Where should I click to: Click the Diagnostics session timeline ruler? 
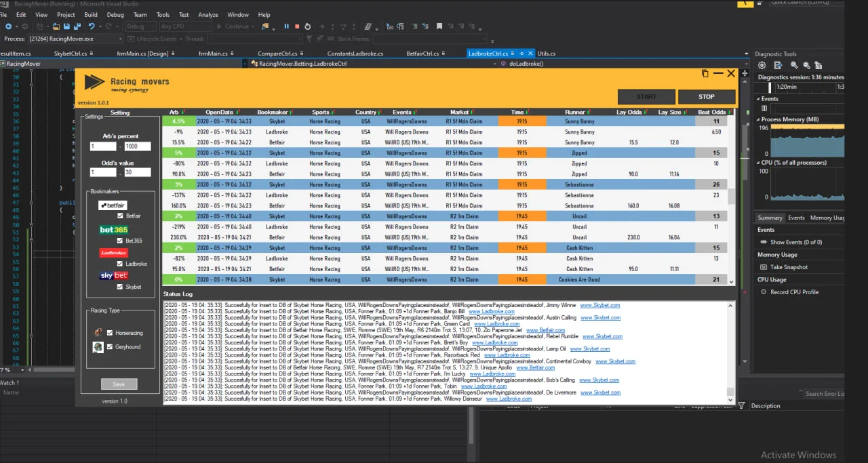click(800, 87)
